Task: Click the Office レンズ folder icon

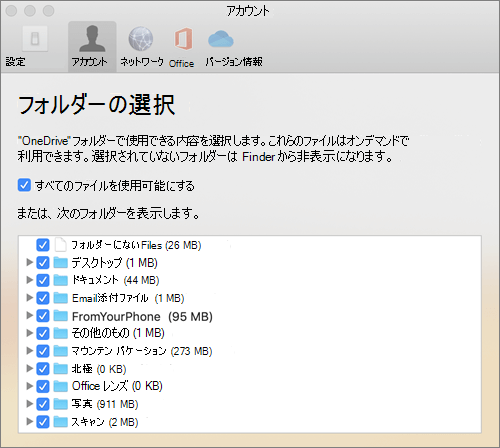Action: (61, 386)
